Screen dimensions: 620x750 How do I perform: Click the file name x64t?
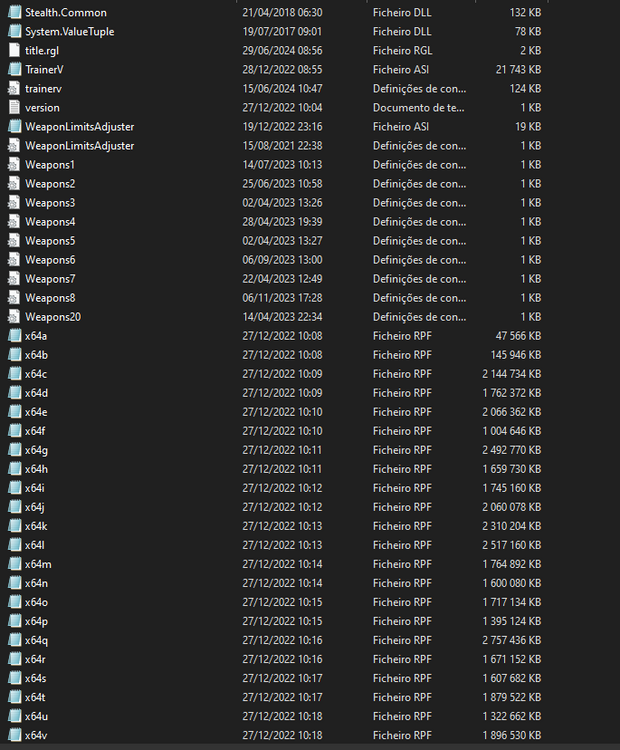point(35,697)
